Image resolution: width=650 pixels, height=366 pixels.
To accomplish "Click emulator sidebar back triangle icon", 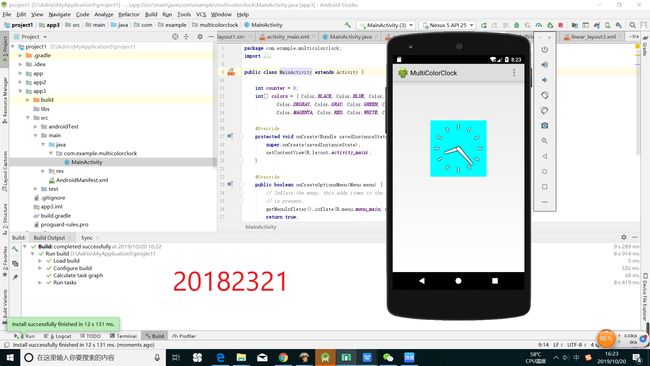I will point(545,156).
